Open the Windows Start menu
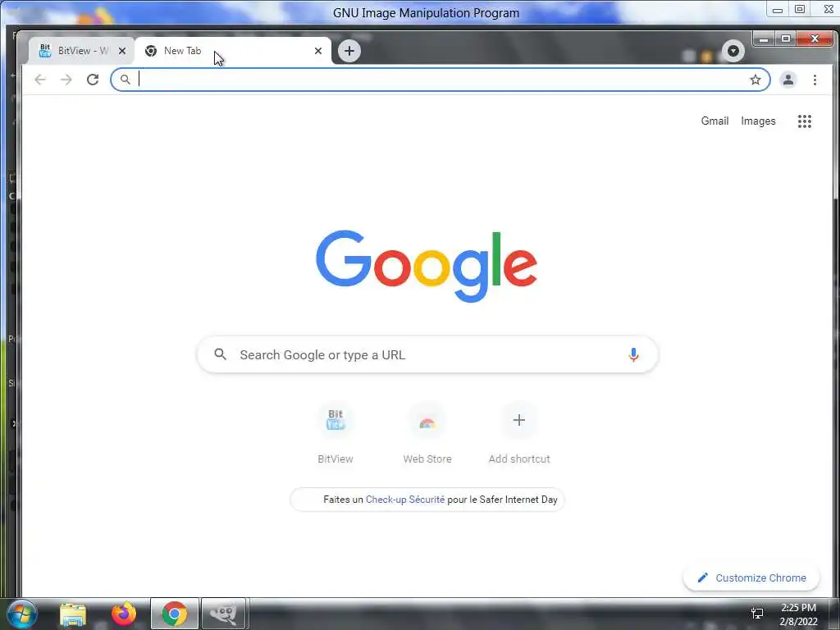 21,614
